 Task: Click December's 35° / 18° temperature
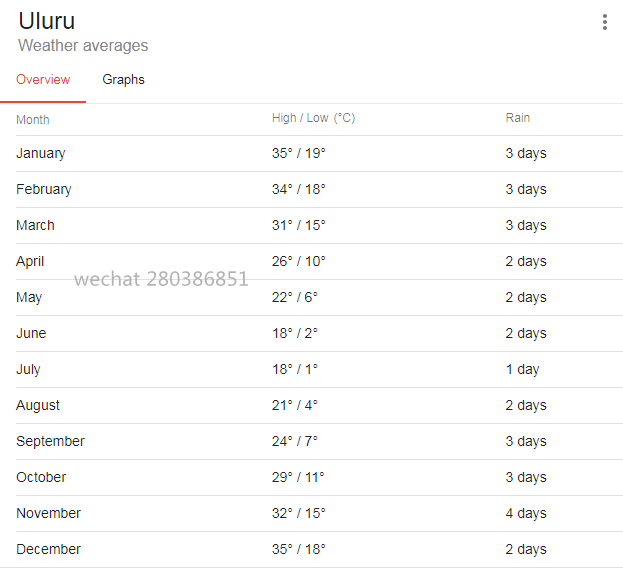tap(298, 550)
